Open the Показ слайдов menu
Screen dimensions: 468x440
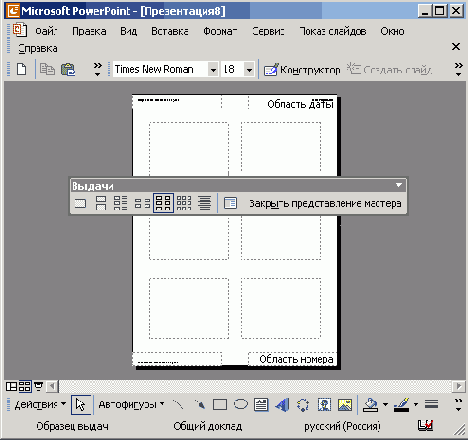[333, 31]
